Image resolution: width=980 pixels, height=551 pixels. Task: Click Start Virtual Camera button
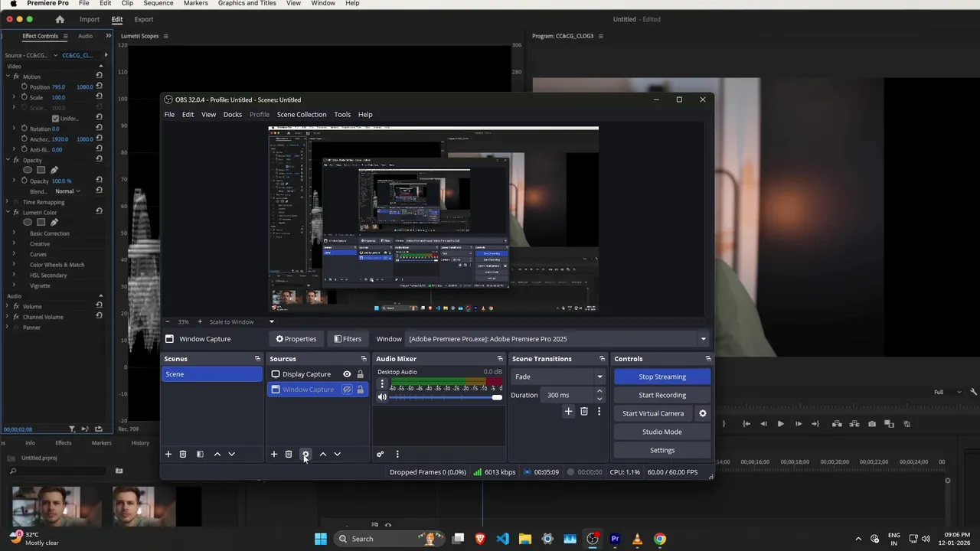(x=653, y=413)
